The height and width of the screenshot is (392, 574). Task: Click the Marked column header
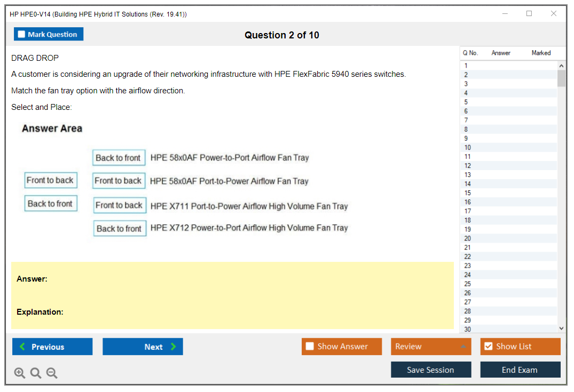541,53
